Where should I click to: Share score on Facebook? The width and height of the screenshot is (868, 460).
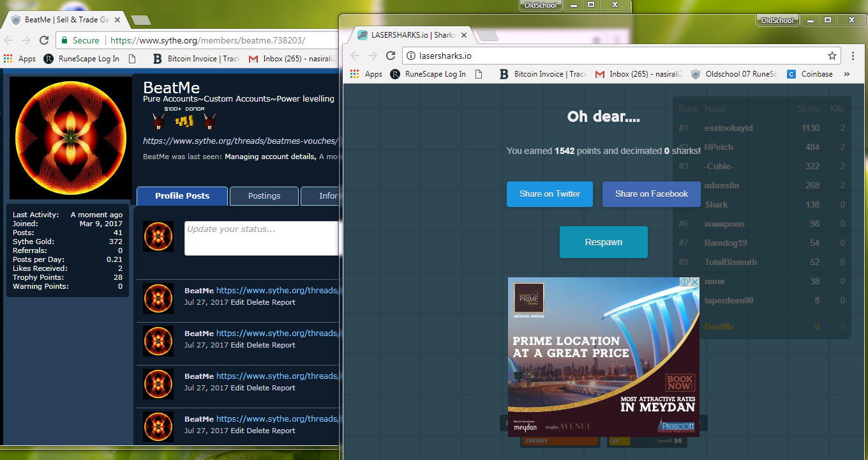point(652,194)
